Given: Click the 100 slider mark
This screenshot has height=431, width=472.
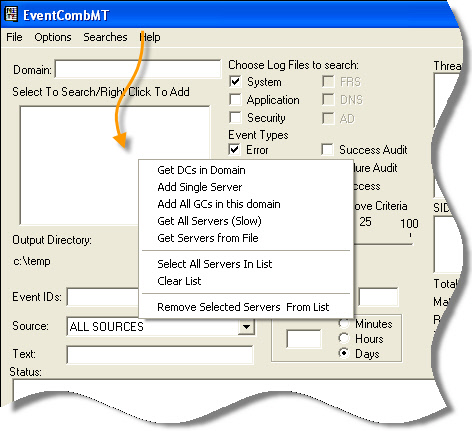Looking at the screenshot, I should (x=409, y=223).
